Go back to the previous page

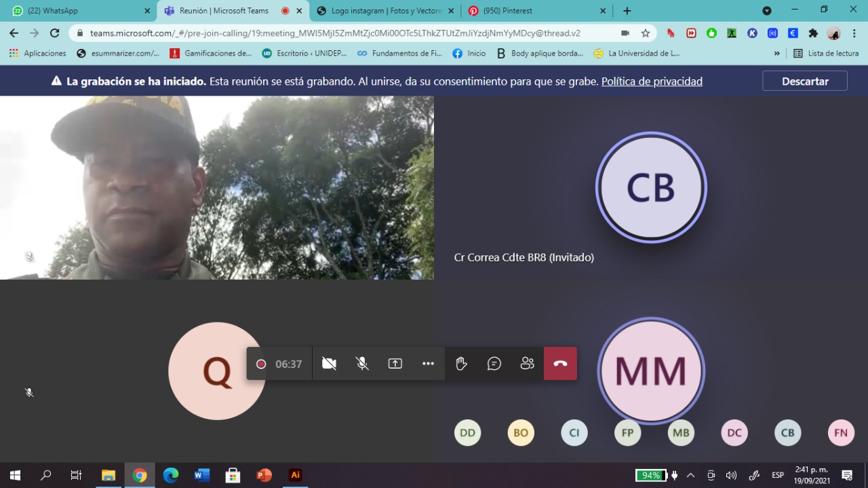point(14,33)
